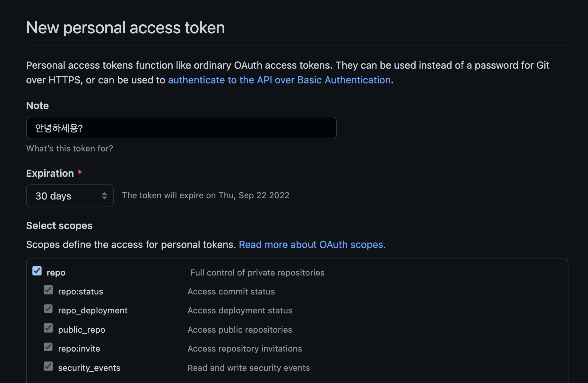Toggle the public_repo checkbox

tap(48, 328)
